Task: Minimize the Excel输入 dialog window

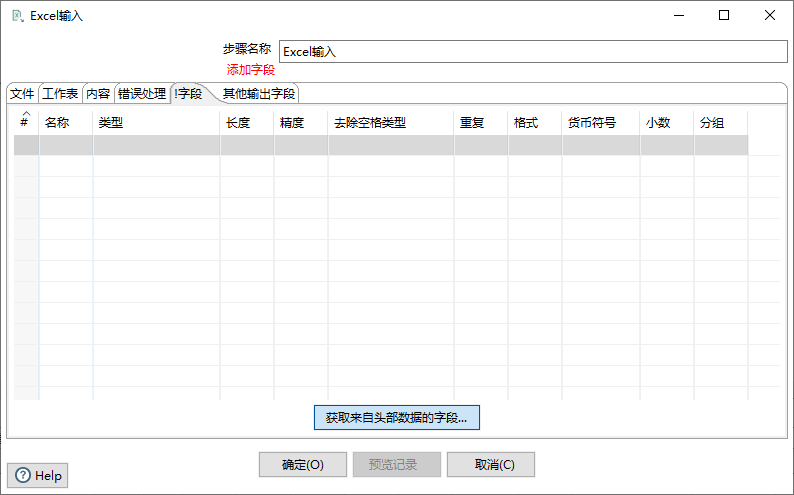Action: (x=679, y=15)
